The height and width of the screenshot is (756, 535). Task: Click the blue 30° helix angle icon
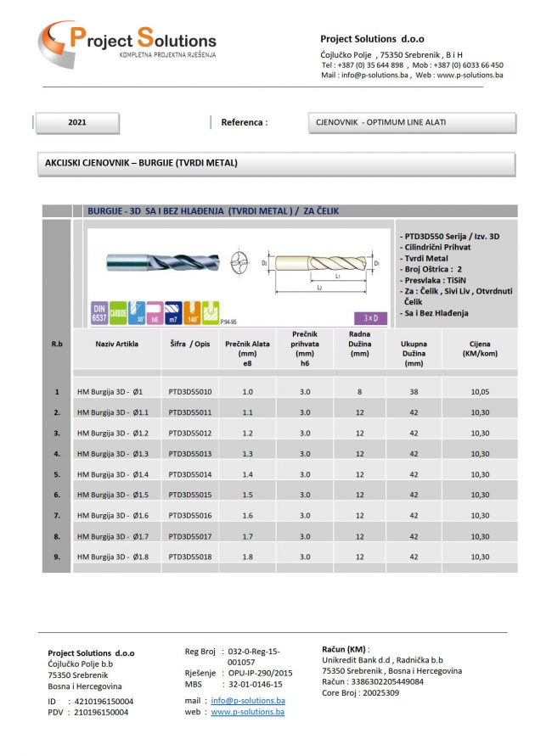click(x=137, y=312)
